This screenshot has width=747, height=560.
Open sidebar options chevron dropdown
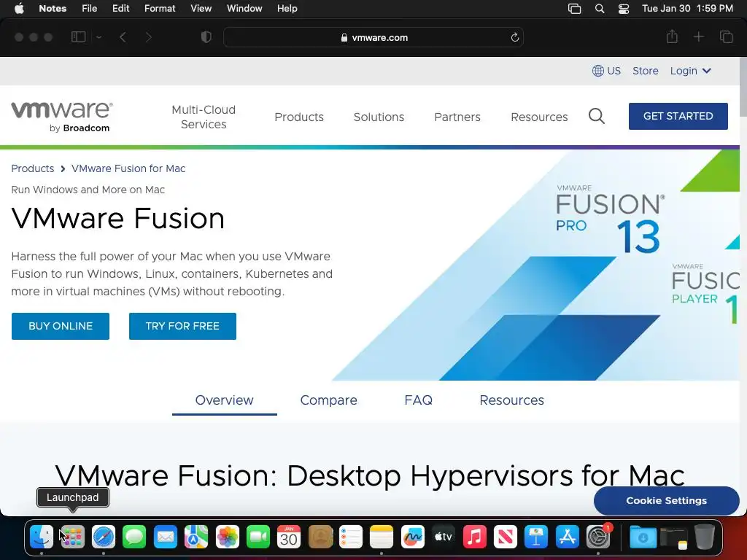[98, 37]
